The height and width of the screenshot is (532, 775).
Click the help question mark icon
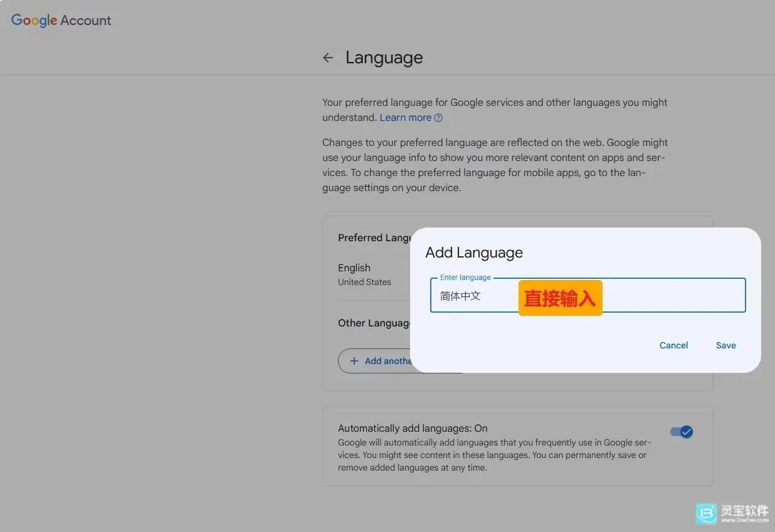point(438,118)
